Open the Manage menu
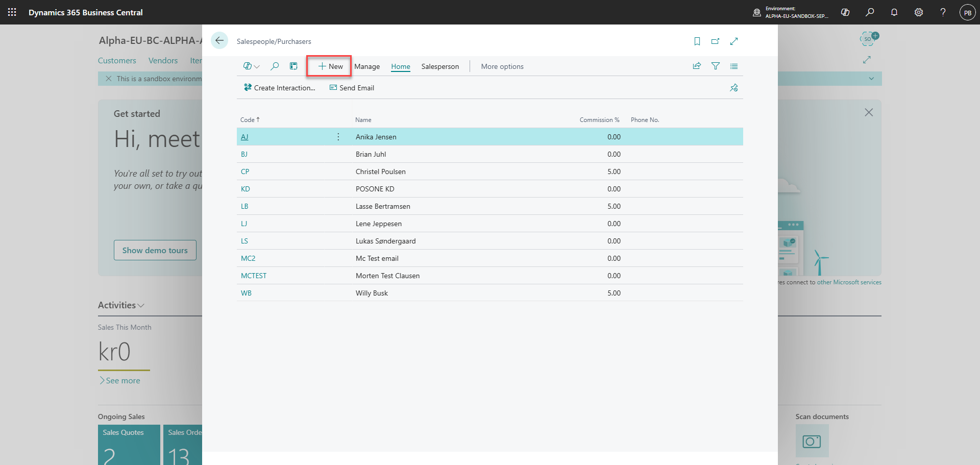Image resolution: width=980 pixels, height=465 pixels. [x=367, y=66]
